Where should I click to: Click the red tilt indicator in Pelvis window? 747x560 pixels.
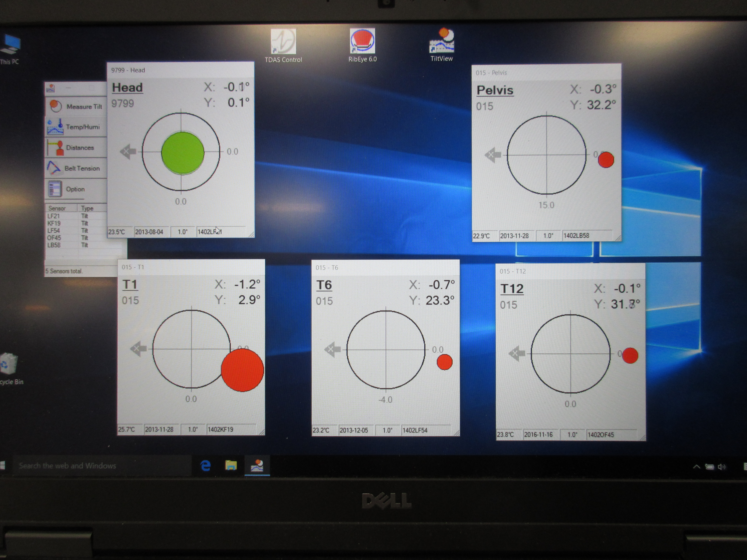point(606,160)
